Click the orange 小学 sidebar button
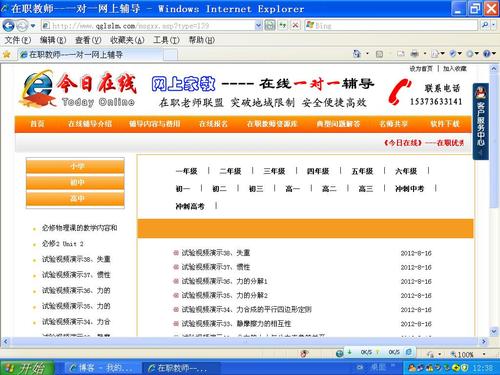 75,166
